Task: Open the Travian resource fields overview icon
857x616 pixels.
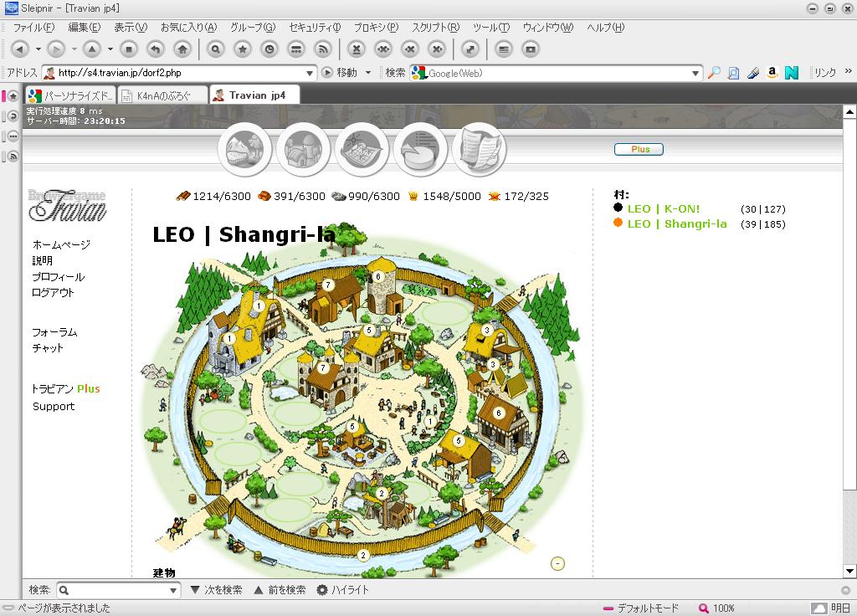Action: tap(245, 149)
